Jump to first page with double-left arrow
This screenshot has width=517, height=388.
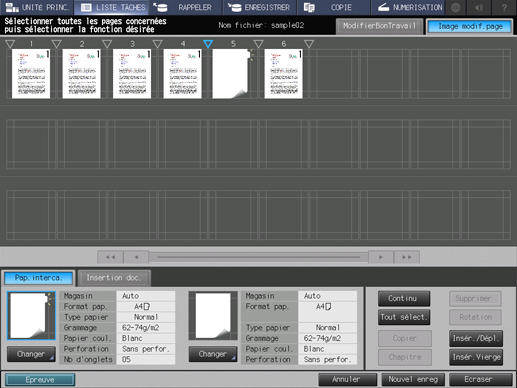pos(110,257)
